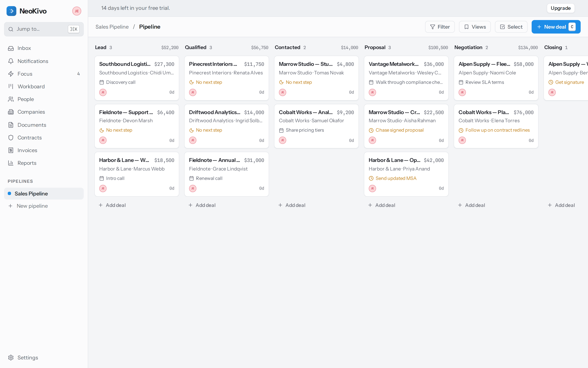588x368 pixels.
Task: Click the Contracts shield icon
Action: [11, 138]
